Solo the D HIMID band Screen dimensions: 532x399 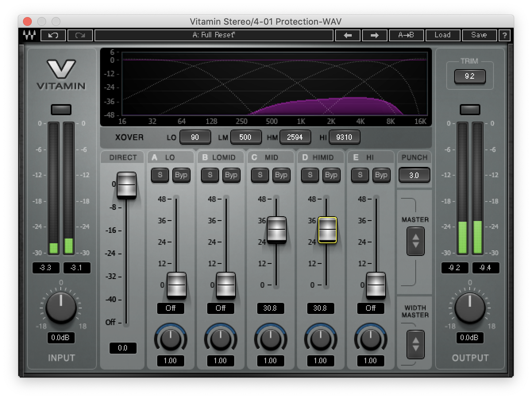[310, 175]
